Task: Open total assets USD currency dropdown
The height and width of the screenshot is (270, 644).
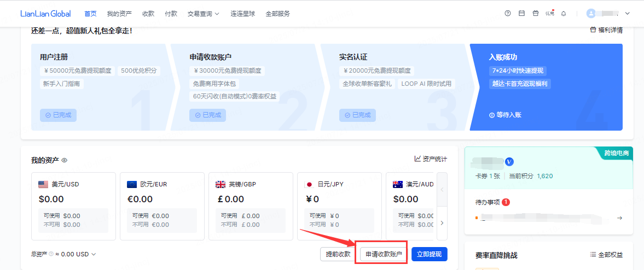Action: tap(94, 254)
